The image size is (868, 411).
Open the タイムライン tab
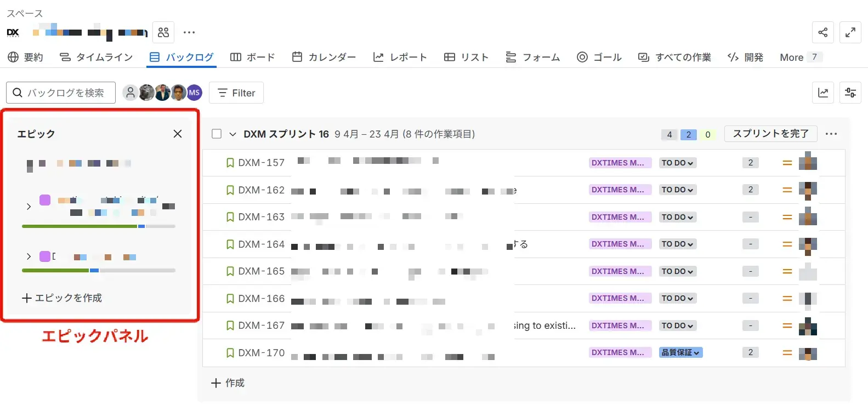pos(97,57)
